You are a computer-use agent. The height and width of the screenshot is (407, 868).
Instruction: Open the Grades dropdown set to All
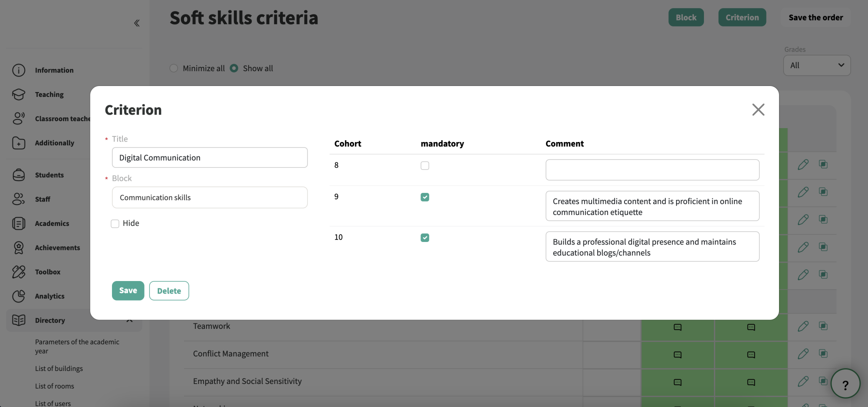(x=817, y=65)
